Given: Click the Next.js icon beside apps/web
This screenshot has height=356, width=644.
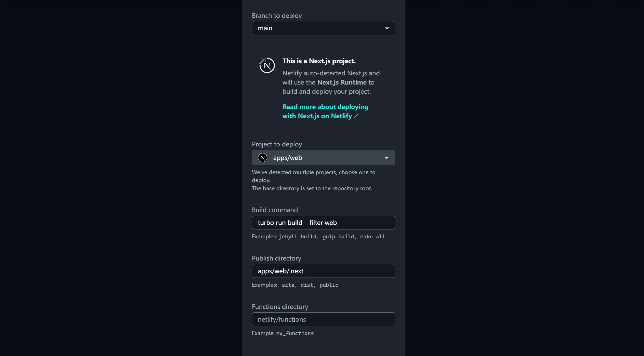Looking at the screenshot, I should (263, 158).
